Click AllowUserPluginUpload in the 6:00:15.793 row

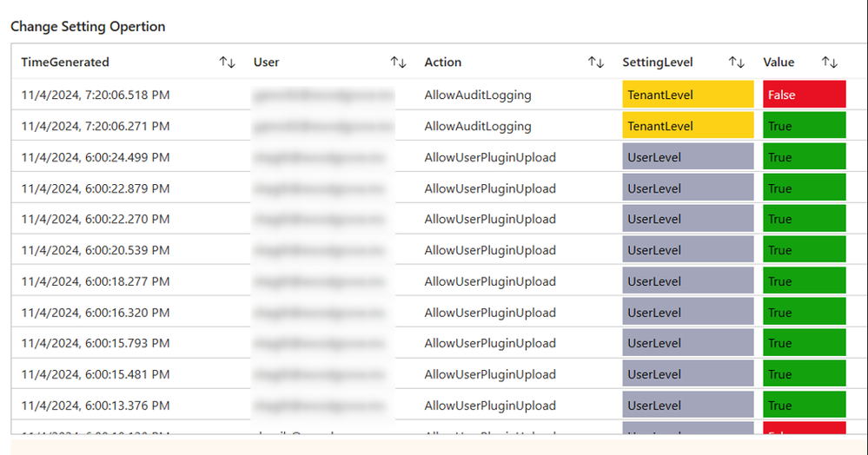(490, 343)
